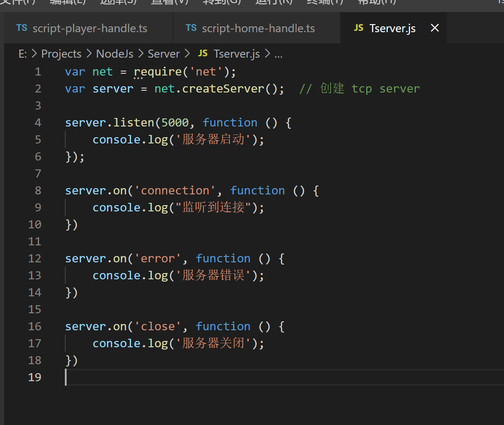Expand the breadcrumb ellipsis symbol list
This screenshot has height=425, width=504.
tap(278, 54)
